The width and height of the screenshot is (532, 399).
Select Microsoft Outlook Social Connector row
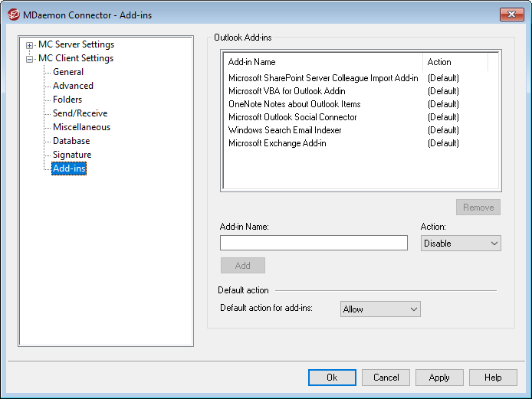[x=292, y=117]
